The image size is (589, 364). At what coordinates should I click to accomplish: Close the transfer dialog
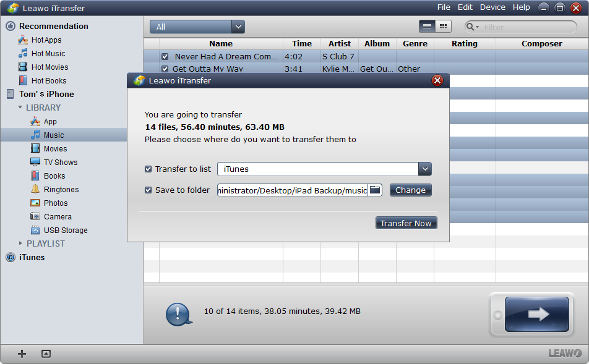click(437, 80)
